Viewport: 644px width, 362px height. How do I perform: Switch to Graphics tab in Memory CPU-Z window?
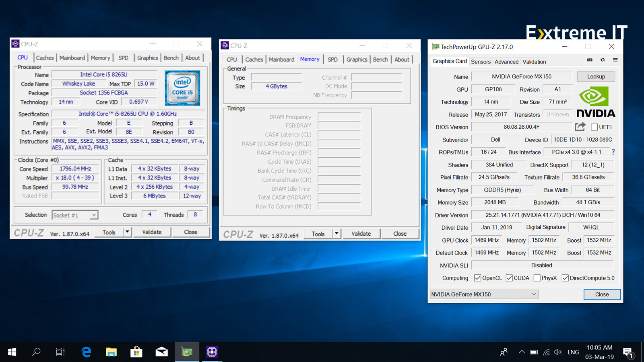coord(357,60)
